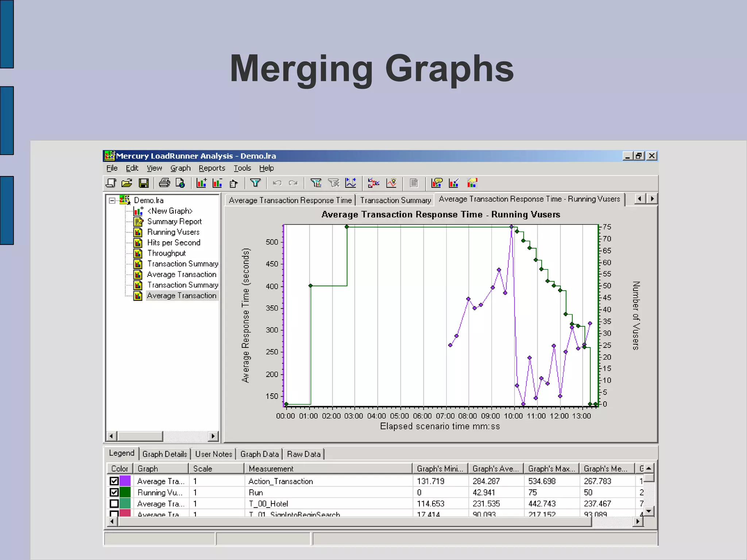The image size is (747, 560).
Task: Sort legend by Measurement column header
Action: point(328,468)
